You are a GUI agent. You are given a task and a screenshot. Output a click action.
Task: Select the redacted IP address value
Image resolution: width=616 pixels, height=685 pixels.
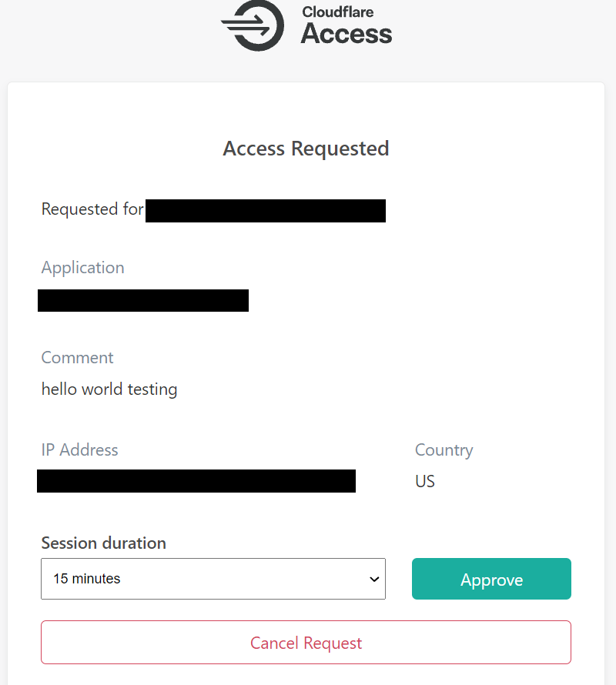[x=196, y=481]
